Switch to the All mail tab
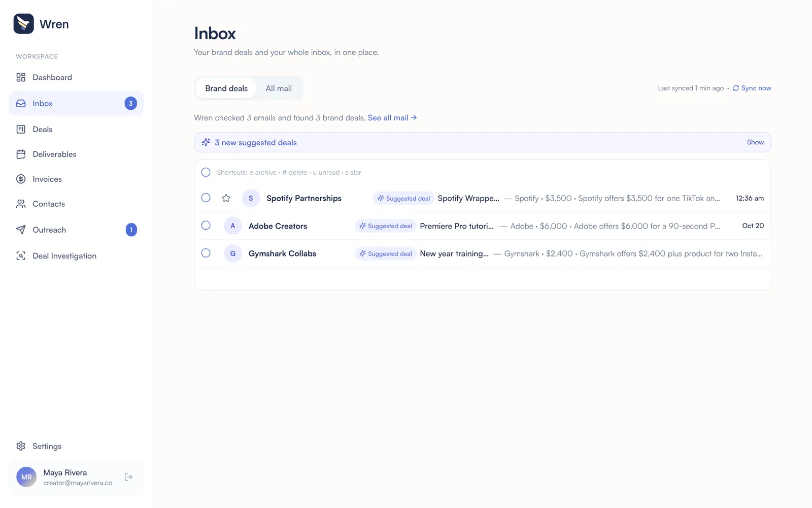Screen dimensions: 812x508 coord(279,88)
